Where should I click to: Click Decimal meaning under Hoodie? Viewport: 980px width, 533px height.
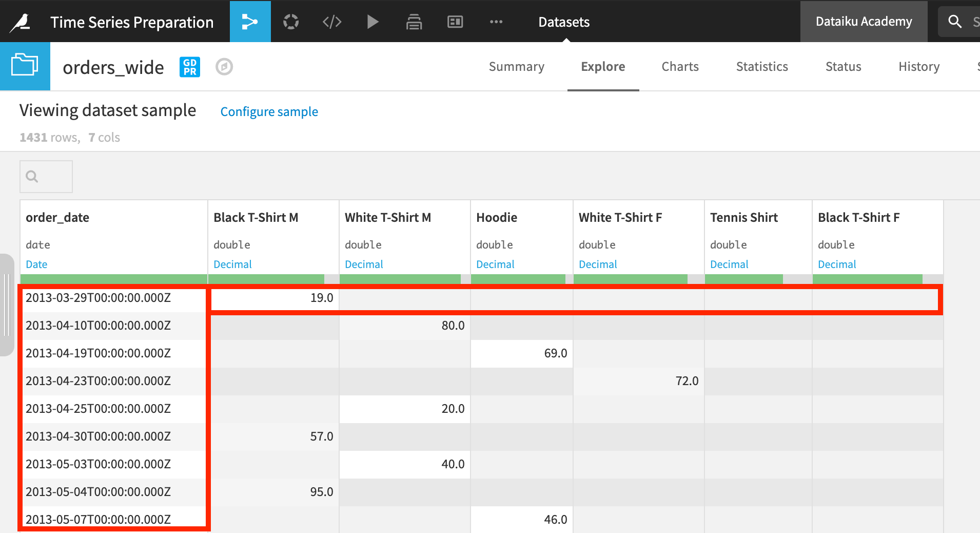coord(495,264)
